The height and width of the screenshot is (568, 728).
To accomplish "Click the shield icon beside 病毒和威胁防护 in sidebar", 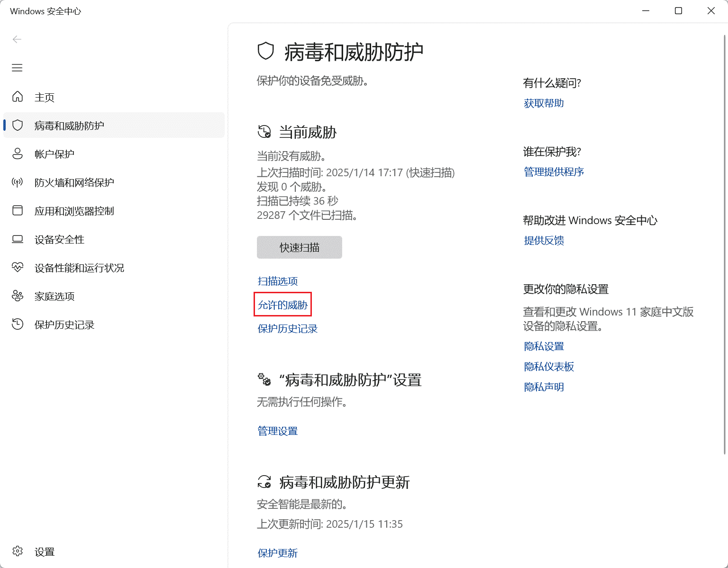I will (x=18, y=125).
